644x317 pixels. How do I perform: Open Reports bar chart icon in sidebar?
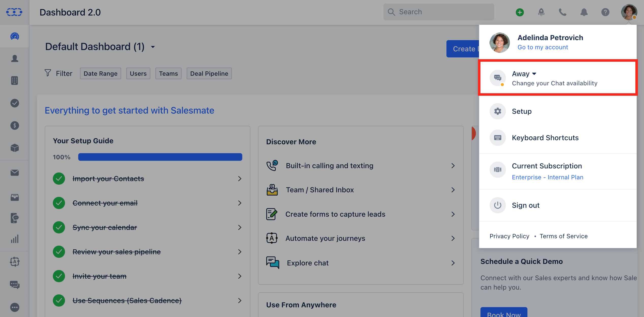click(14, 239)
